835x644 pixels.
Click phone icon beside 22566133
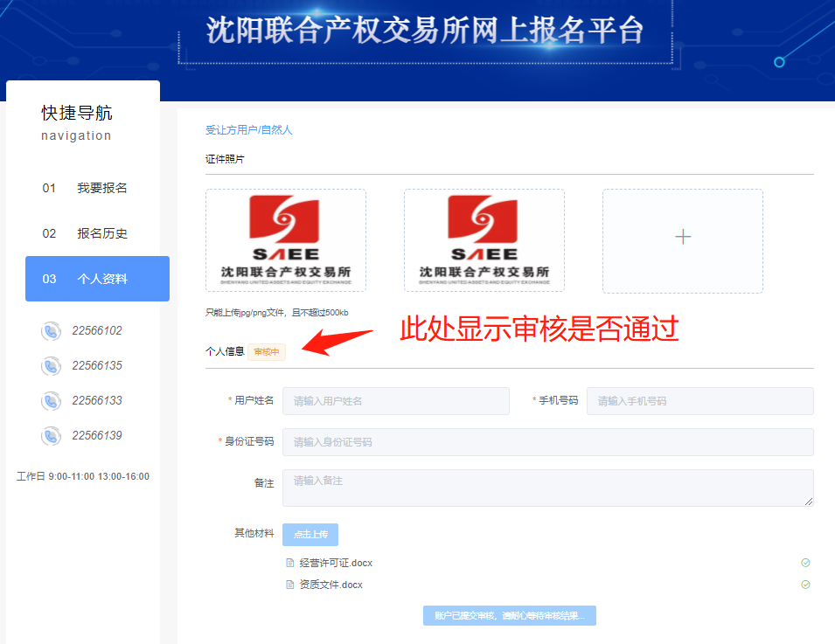[x=51, y=401]
